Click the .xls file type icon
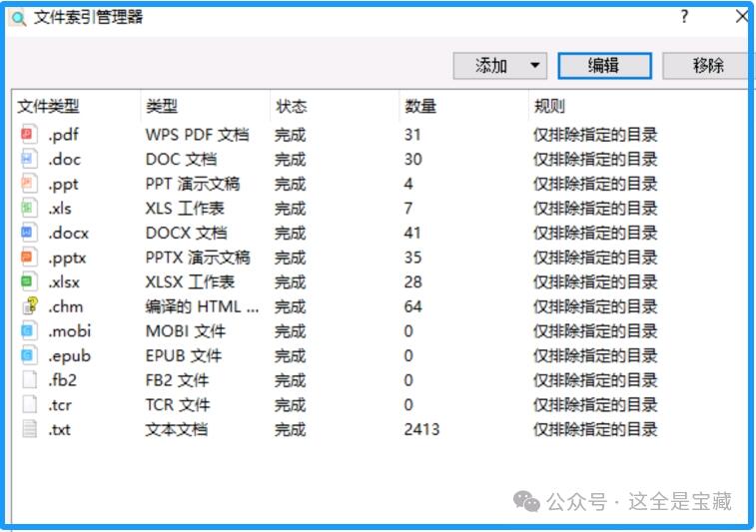Screen dimensions: 756x532 tap(29, 208)
